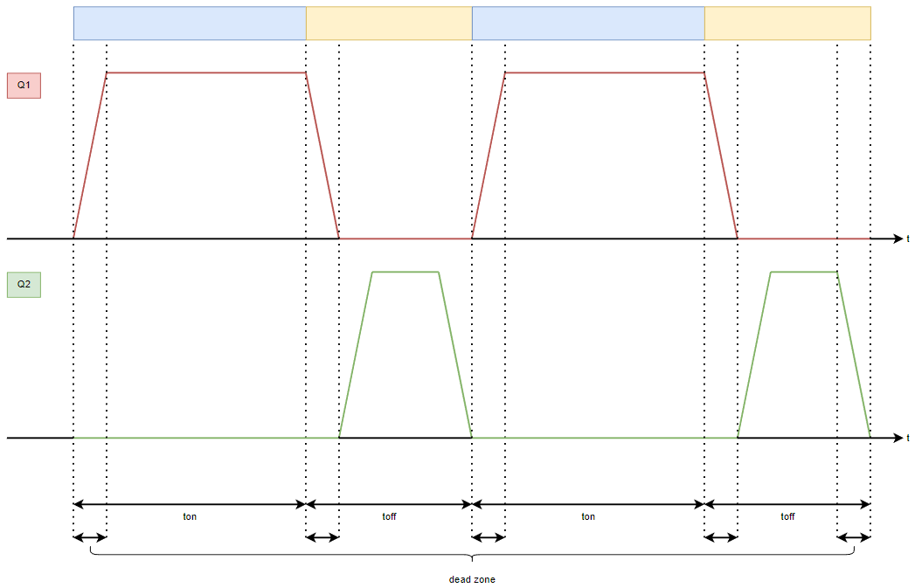Select the leftmost blue bar
Screen dimensions: 915x588
click(190, 24)
